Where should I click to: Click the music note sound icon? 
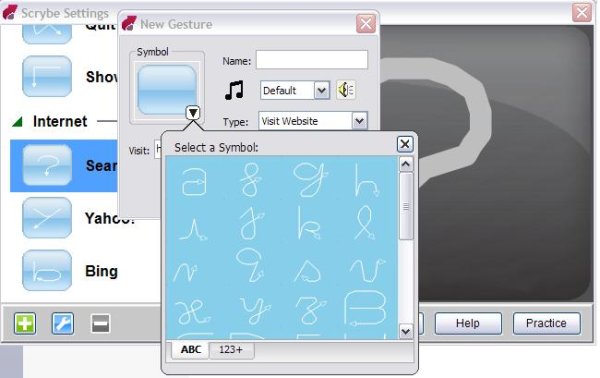234,90
